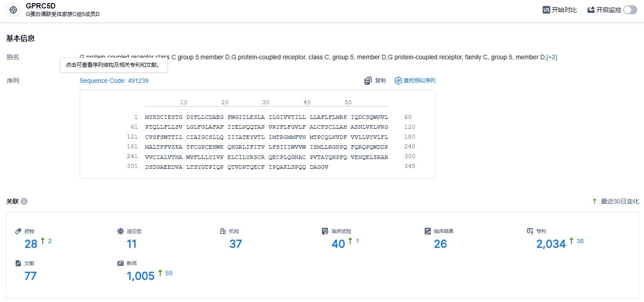Expand the [+2] additional aliases
Image resolution: width=644 pixels, height=302 pixels.
551,57
